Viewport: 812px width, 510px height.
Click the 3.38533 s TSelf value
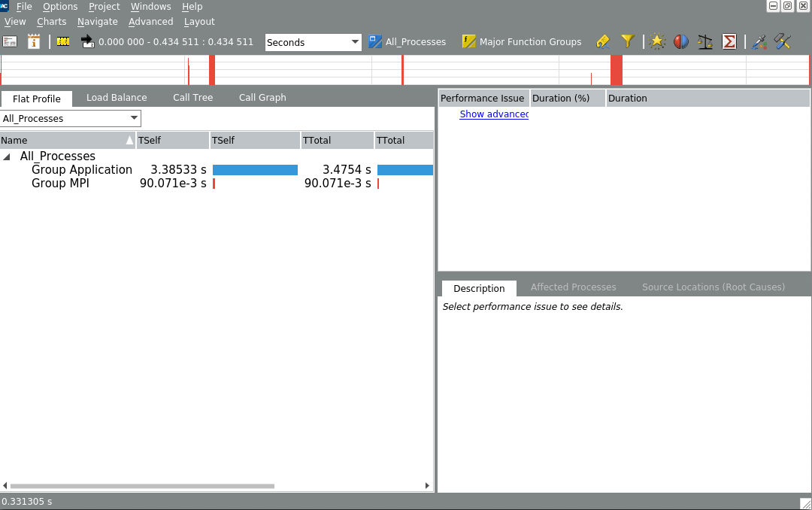[178, 169]
